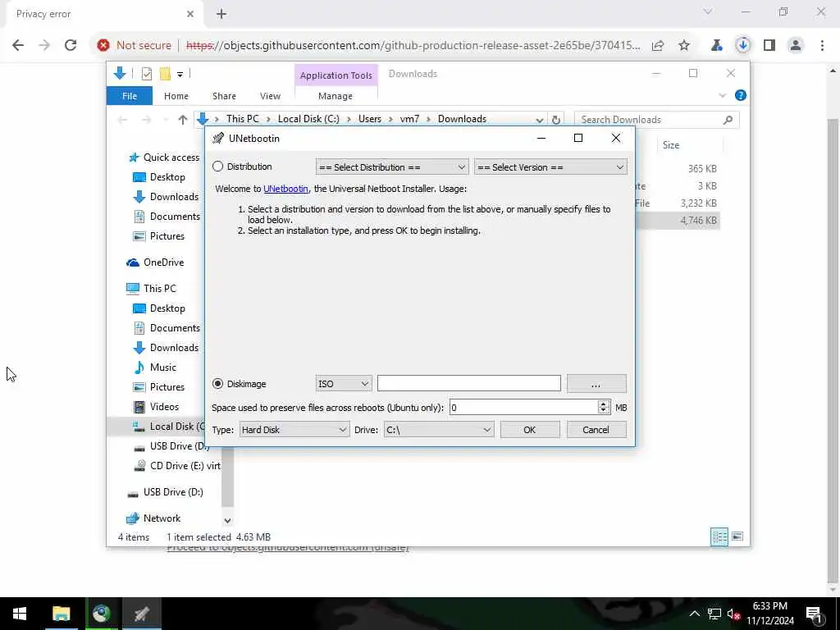Open the Windows Start menu
This screenshot has width=840, height=630.
(x=20, y=614)
